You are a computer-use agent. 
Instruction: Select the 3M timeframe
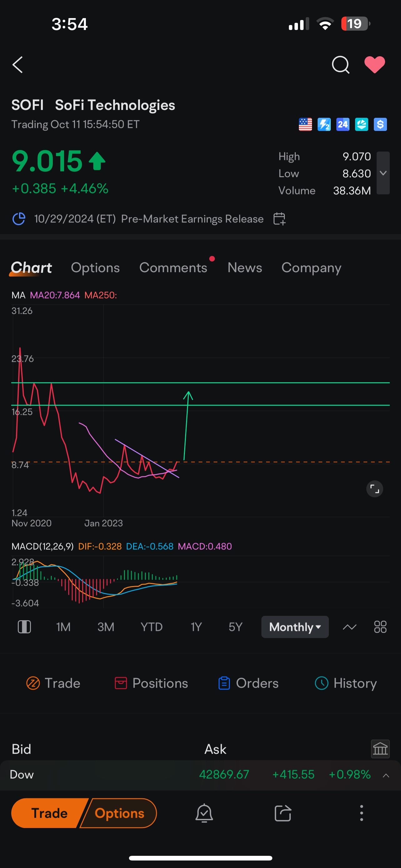106,627
